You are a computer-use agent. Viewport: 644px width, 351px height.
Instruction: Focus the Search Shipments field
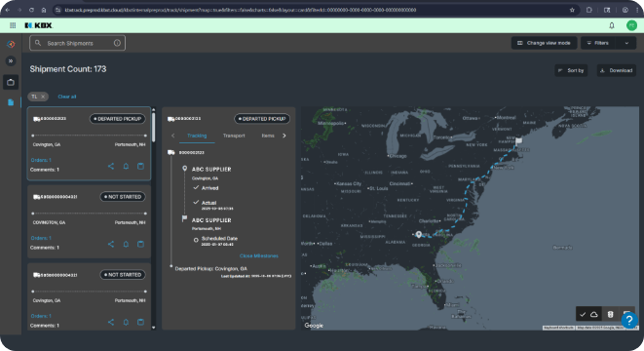click(x=77, y=43)
